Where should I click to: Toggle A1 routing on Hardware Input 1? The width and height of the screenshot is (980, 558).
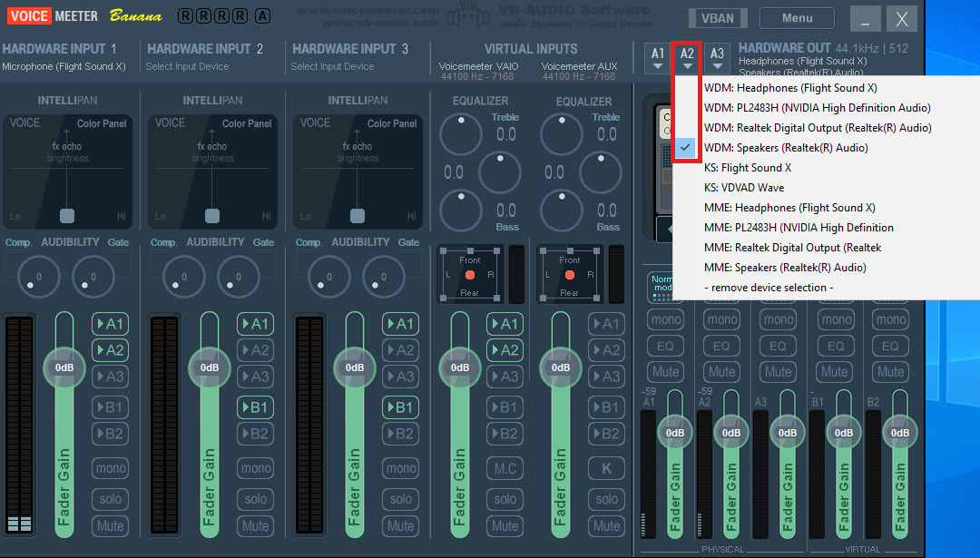pos(110,324)
